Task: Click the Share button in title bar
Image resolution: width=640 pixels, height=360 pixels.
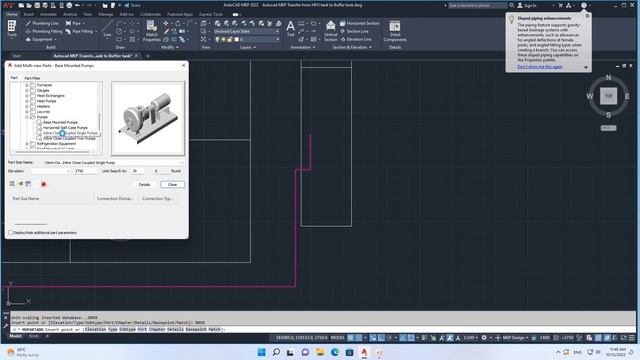Action: (x=132, y=5)
